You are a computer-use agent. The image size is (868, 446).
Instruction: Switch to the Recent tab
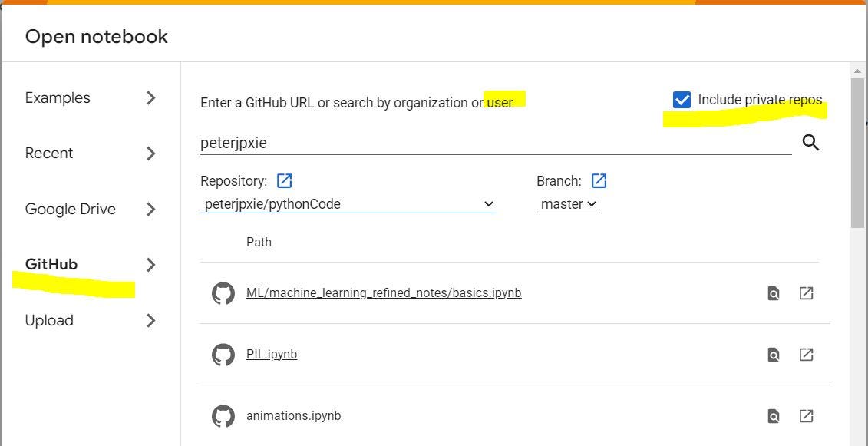coord(49,154)
